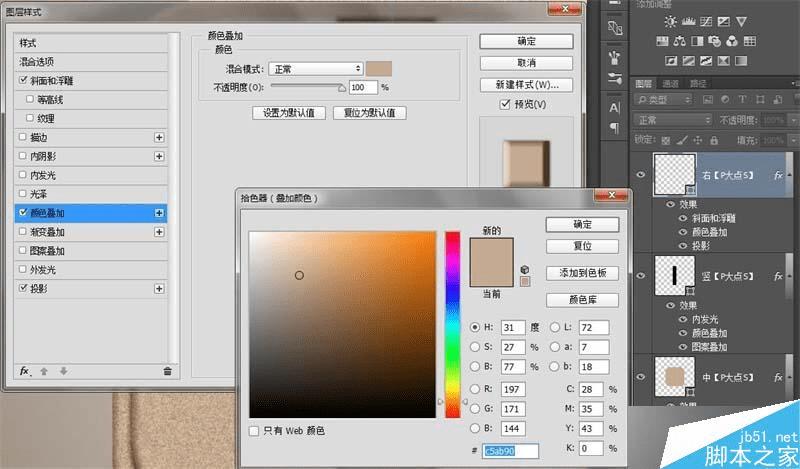Filter layers by text type
The height and width of the screenshot is (469, 800).
(x=742, y=100)
